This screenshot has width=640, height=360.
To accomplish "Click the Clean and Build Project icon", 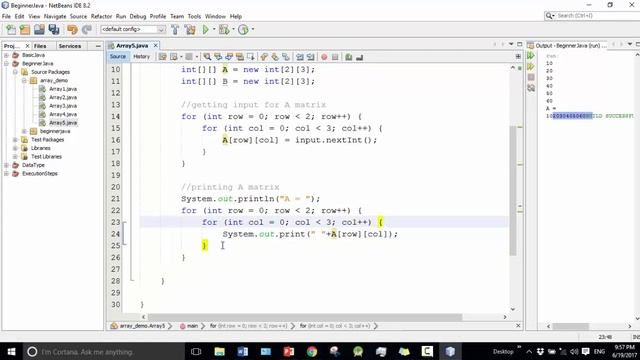I will tap(190, 29).
